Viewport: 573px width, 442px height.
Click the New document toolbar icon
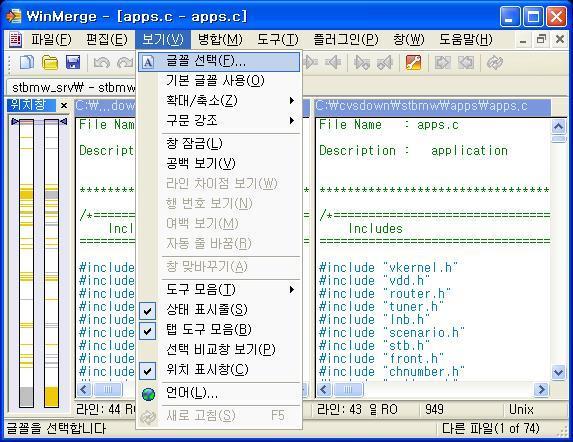tap(27, 62)
